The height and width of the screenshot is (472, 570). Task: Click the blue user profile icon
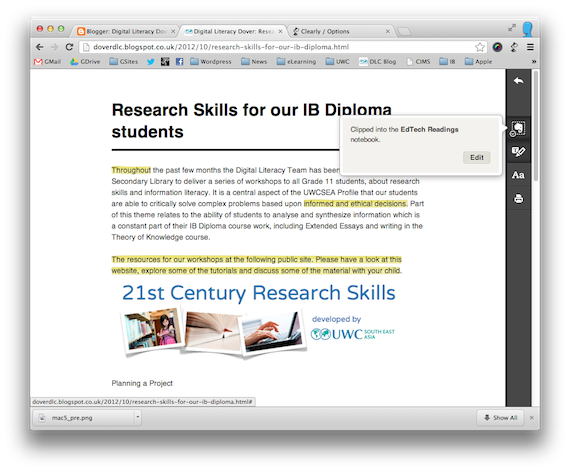[x=527, y=29]
